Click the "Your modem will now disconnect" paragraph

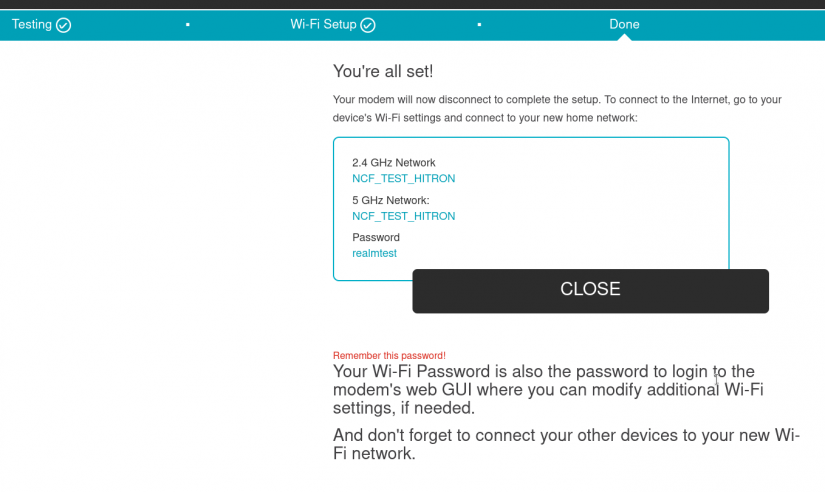coord(557,108)
